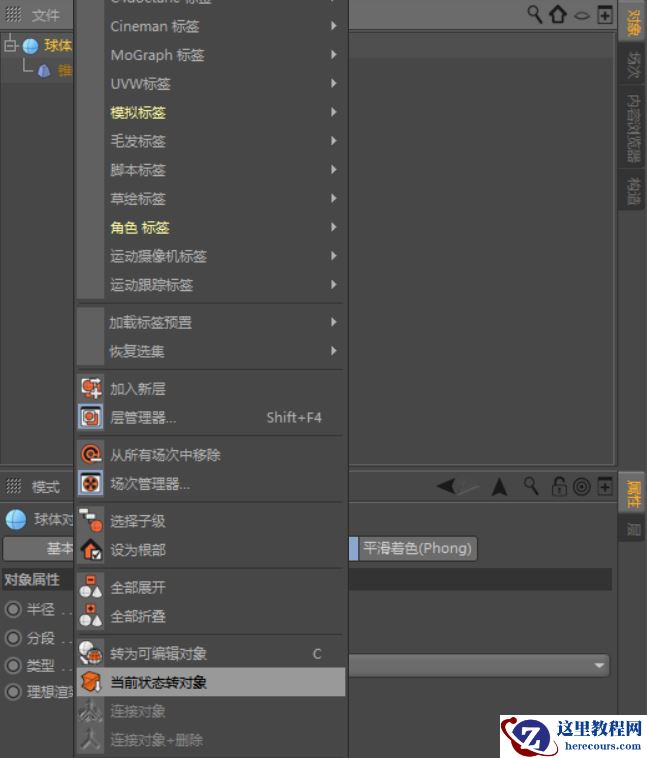This screenshot has height=758, width=647.
Task: Select the sphere object icon in tree
Action: click(x=30, y=46)
